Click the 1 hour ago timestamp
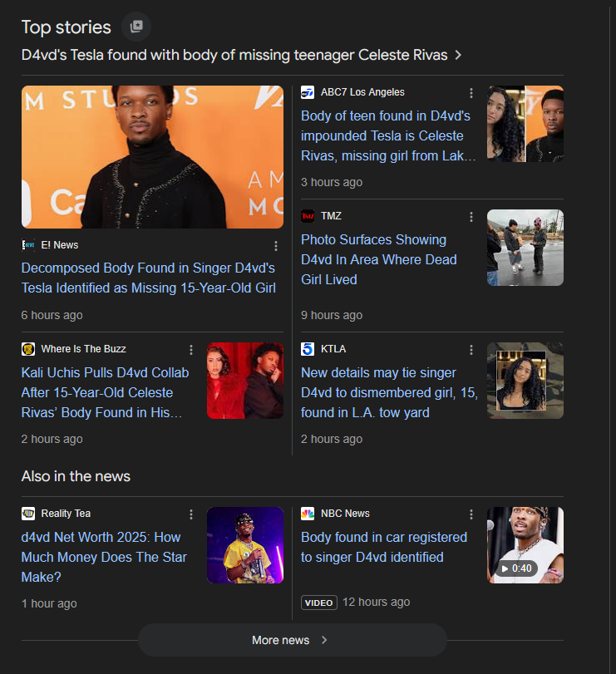The image size is (616, 674). (49, 603)
